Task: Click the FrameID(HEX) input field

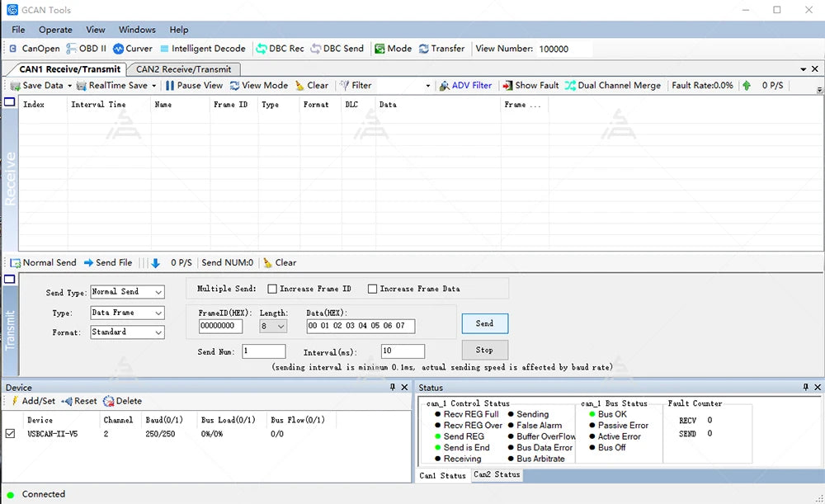Action: click(220, 326)
